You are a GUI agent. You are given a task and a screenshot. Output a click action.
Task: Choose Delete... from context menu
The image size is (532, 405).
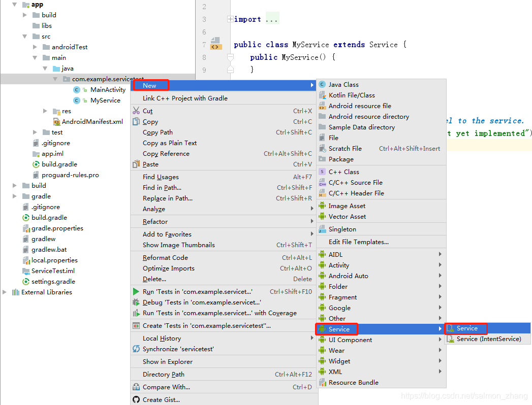[223, 279]
